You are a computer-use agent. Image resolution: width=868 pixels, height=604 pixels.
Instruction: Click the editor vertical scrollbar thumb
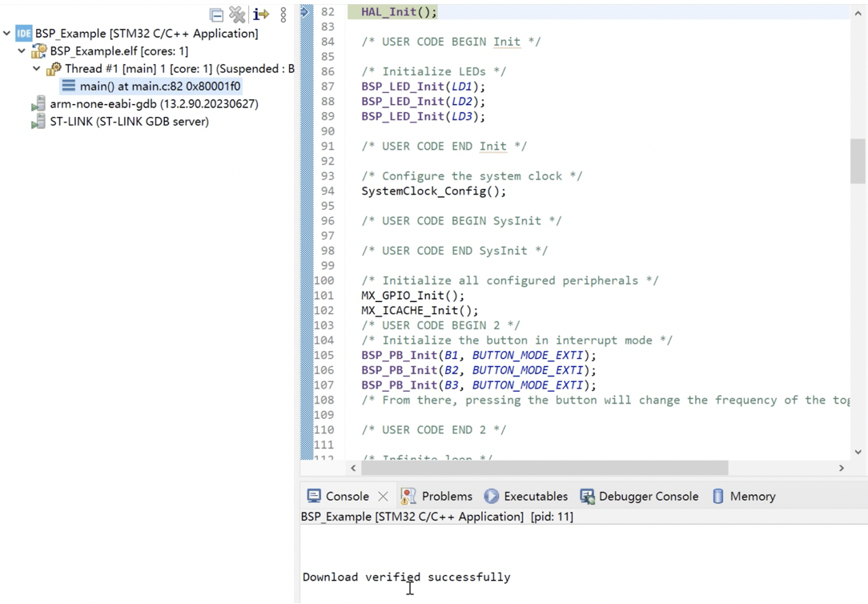pos(858,161)
